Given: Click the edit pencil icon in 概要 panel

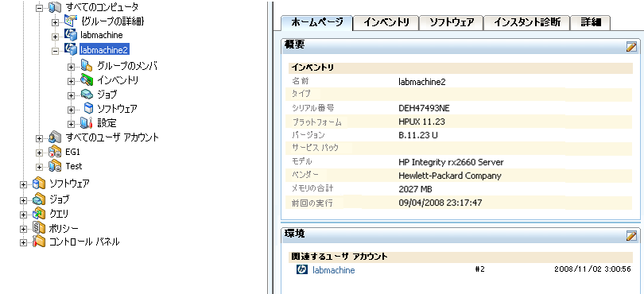Looking at the screenshot, I should point(631,46).
